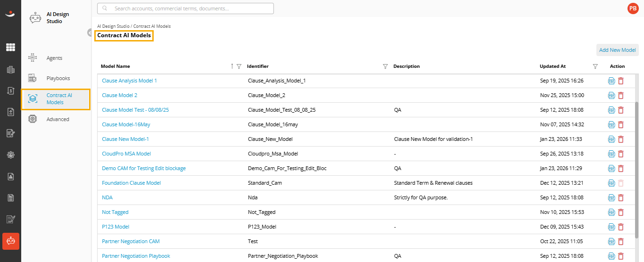This screenshot has width=644, height=262.
Task: Click the AI robot icon in left rail
Action: pos(10,241)
